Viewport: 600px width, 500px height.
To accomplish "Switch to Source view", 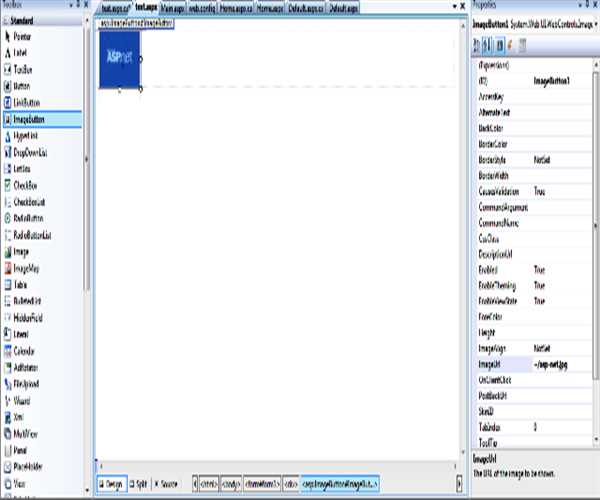I will (x=166, y=484).
